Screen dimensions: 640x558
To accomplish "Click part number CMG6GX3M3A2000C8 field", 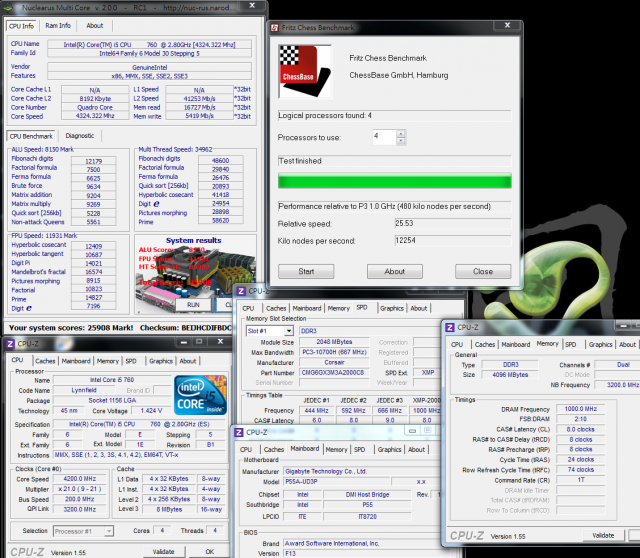I will 333,372.
